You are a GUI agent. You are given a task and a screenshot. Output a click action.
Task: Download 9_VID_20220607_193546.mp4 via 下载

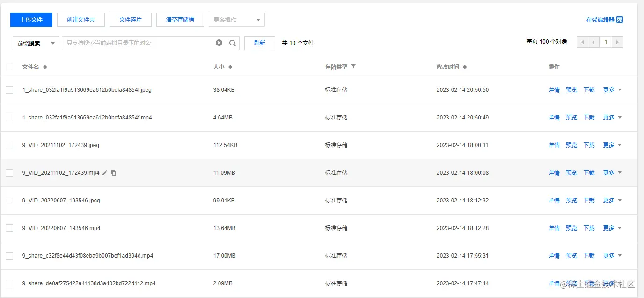(x=589, y=228)
